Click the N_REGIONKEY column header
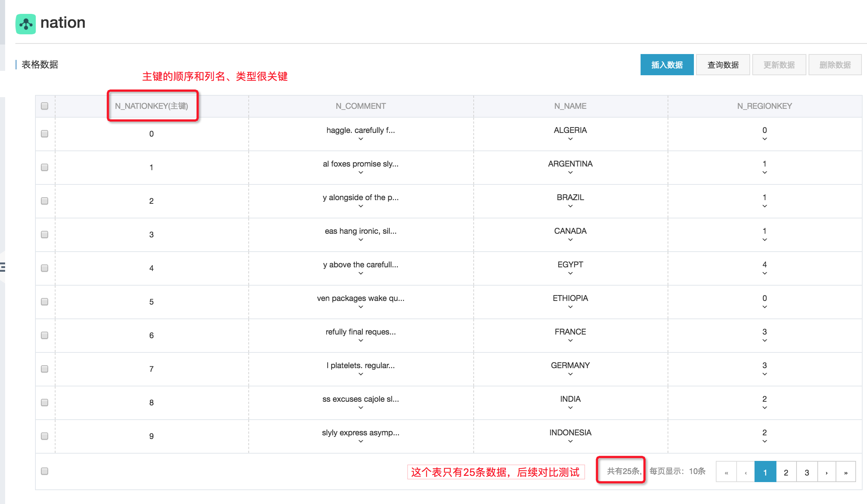This screenshot has height=504, width=867. pyautogui.click(x=765, y=106)
